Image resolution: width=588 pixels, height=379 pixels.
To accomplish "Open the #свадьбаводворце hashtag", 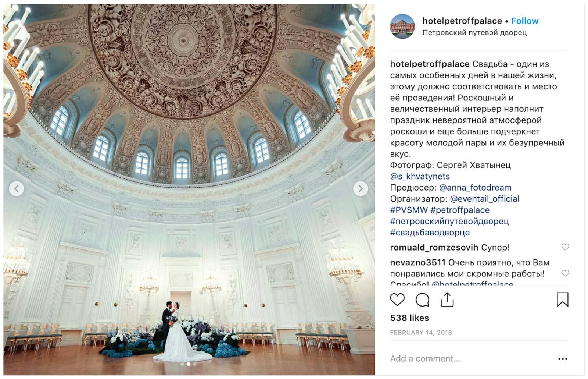I will (x=430, y=233).
